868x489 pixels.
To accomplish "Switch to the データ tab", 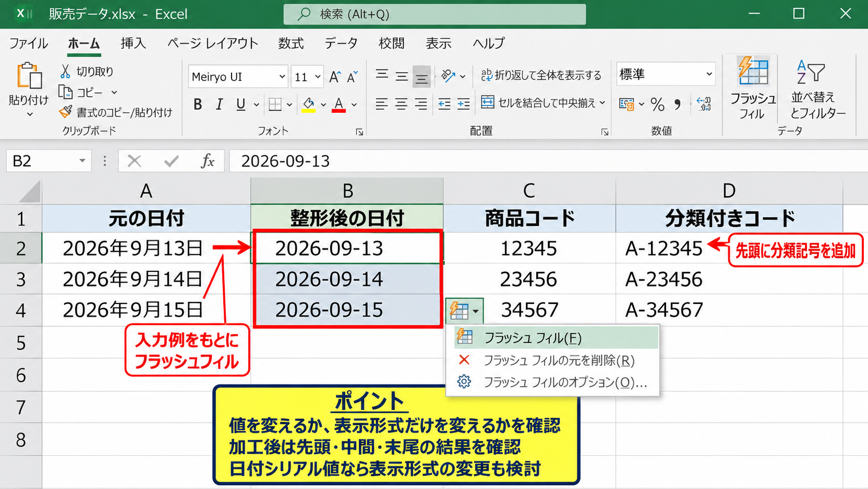I will point(341,43).
